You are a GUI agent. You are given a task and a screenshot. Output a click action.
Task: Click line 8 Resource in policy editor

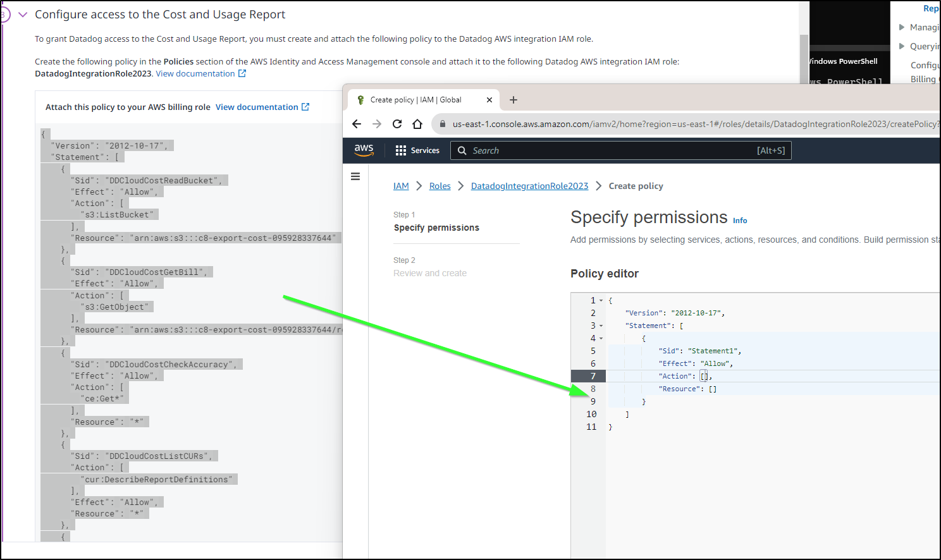[x=687, y=389]
